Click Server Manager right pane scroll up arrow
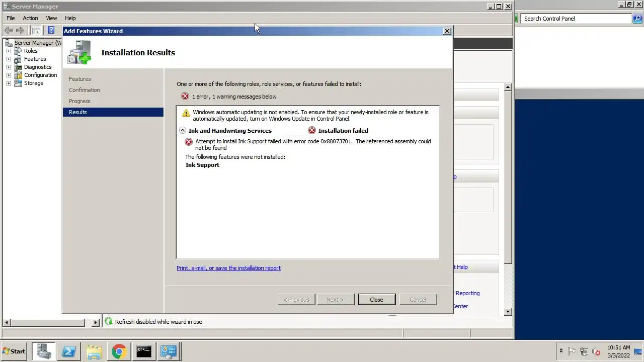The image size is (644, 362). [508, 87]
